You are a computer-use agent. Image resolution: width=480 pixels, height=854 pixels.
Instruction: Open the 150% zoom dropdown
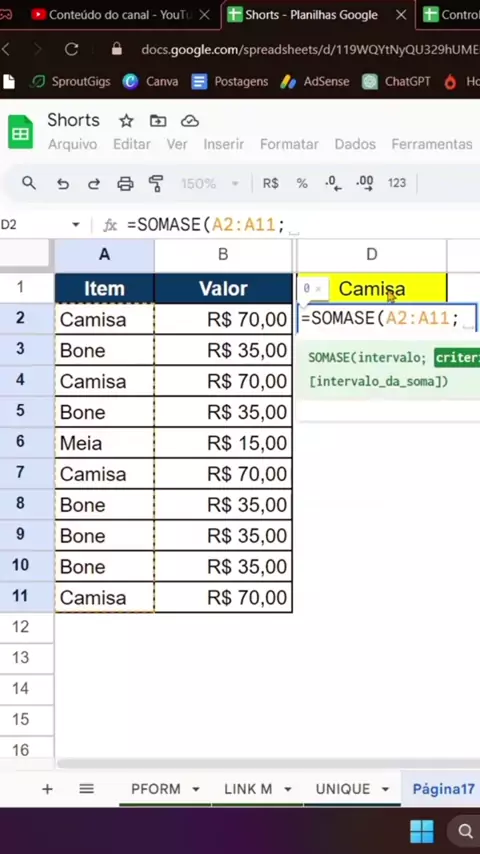210,184
